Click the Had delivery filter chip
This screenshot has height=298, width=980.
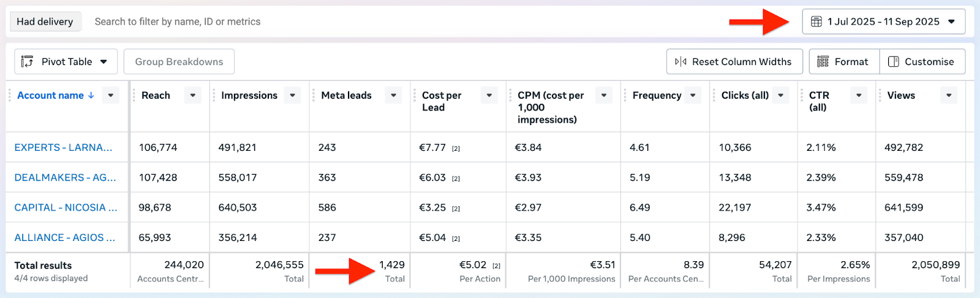coord(45,21)
